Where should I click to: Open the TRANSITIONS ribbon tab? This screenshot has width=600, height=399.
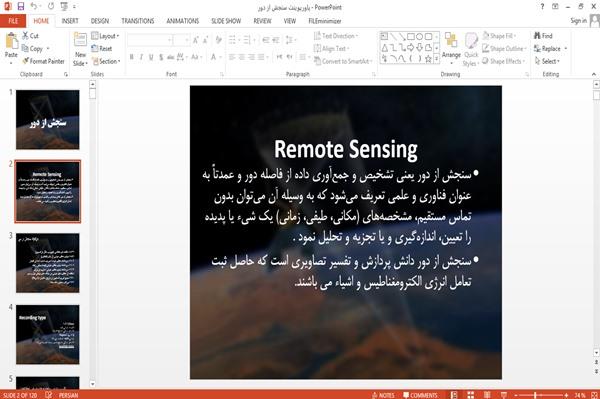[x=138, y=21]
